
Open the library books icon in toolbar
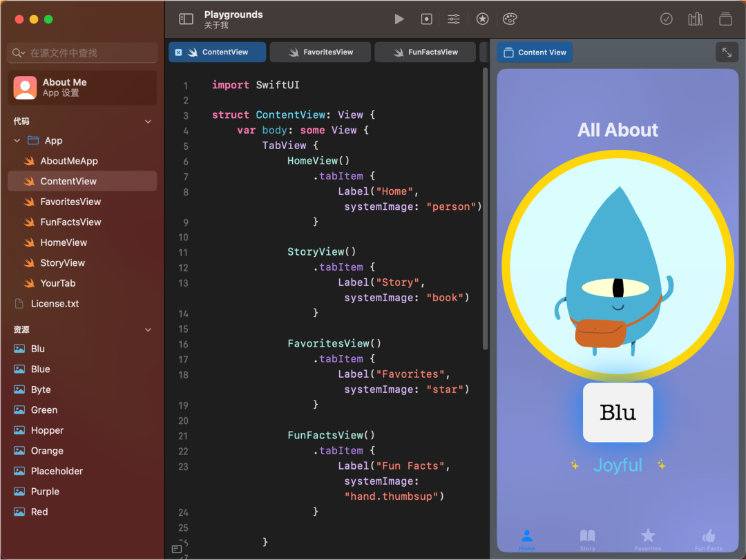pyautogui.click(x=695, y=19)
